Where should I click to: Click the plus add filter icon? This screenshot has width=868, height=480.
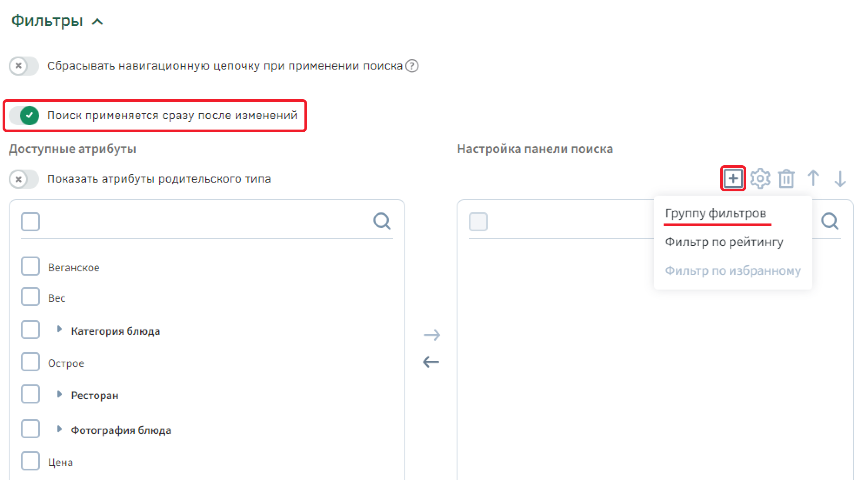[x=733, y=178]
